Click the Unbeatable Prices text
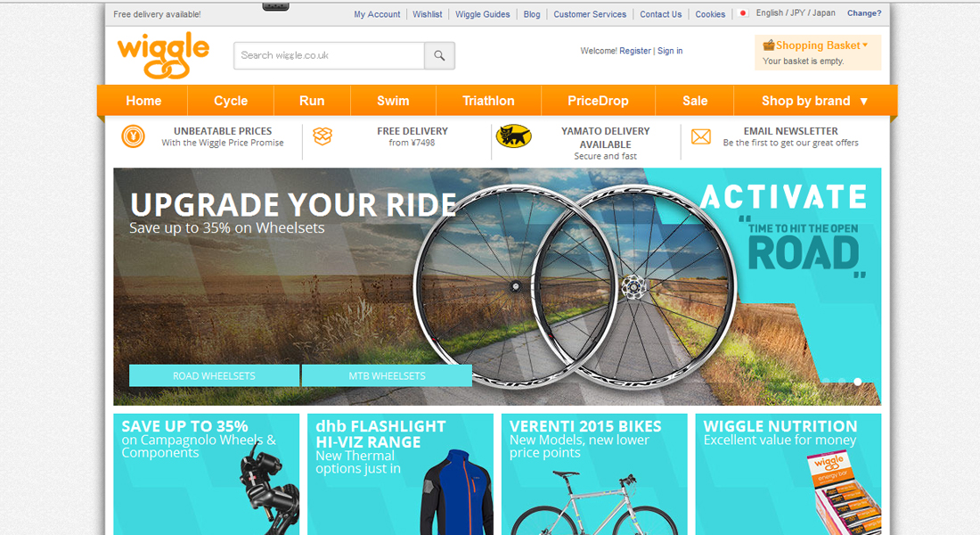 coord(223,131)
